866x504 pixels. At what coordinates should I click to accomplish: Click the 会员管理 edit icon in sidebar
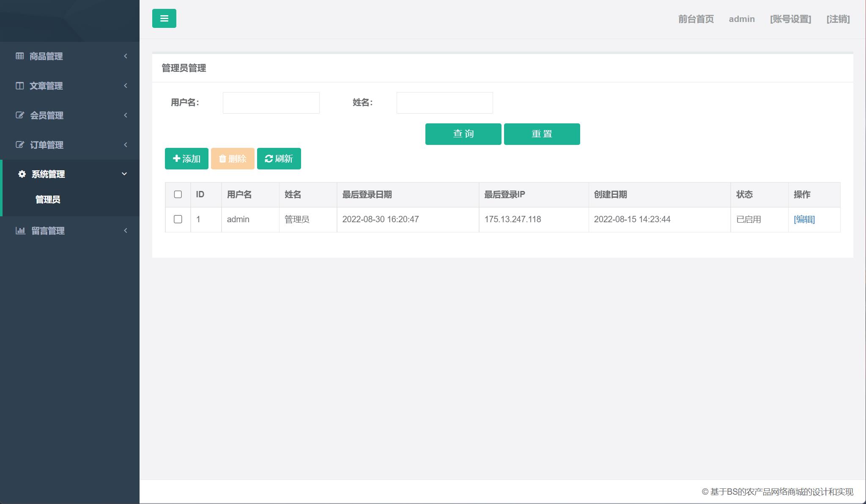20,115
